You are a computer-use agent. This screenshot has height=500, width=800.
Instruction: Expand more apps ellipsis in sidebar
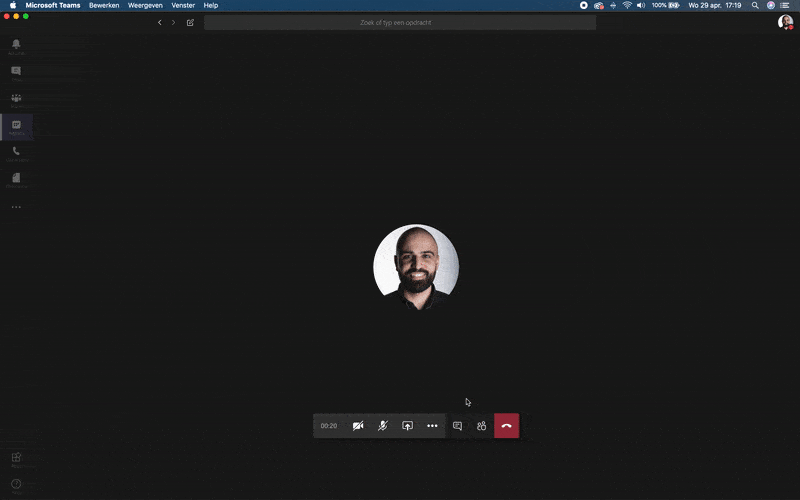[x=16, y=207]
